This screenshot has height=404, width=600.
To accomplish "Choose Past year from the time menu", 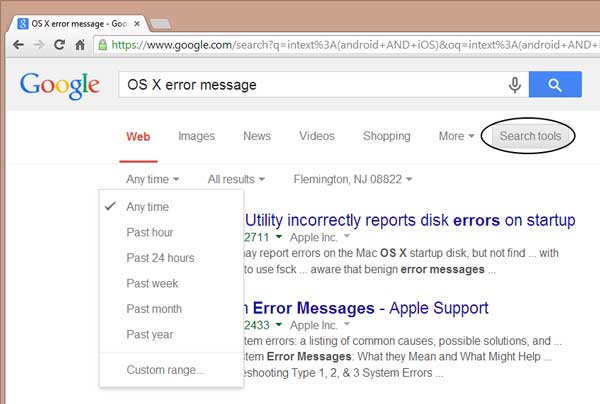I will point(171,334).
